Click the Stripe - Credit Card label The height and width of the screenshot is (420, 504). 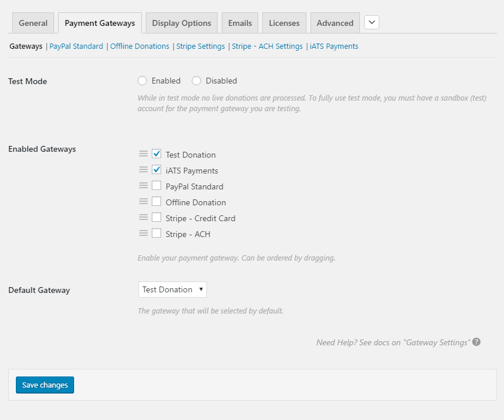[x=201, y=218]
